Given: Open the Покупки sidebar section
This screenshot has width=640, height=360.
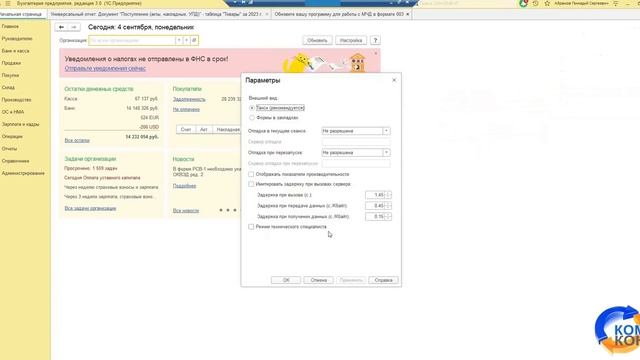Looking at the screenshot, I should [x=10, y=76].
